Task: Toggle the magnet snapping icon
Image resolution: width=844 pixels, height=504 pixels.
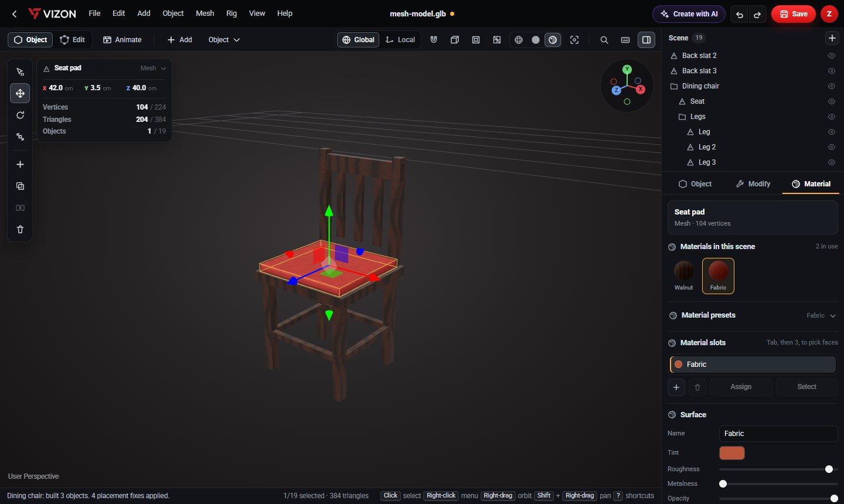Action: 434,40
